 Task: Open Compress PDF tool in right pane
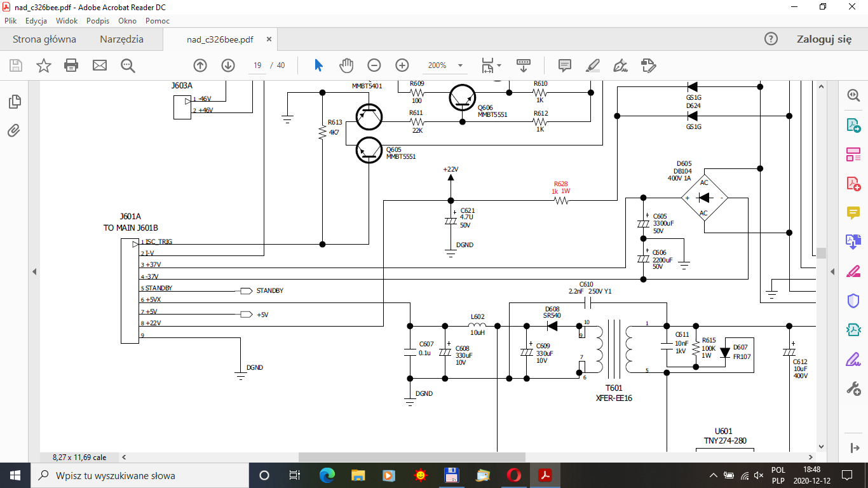pyautogui.click(x=853, y=330)
